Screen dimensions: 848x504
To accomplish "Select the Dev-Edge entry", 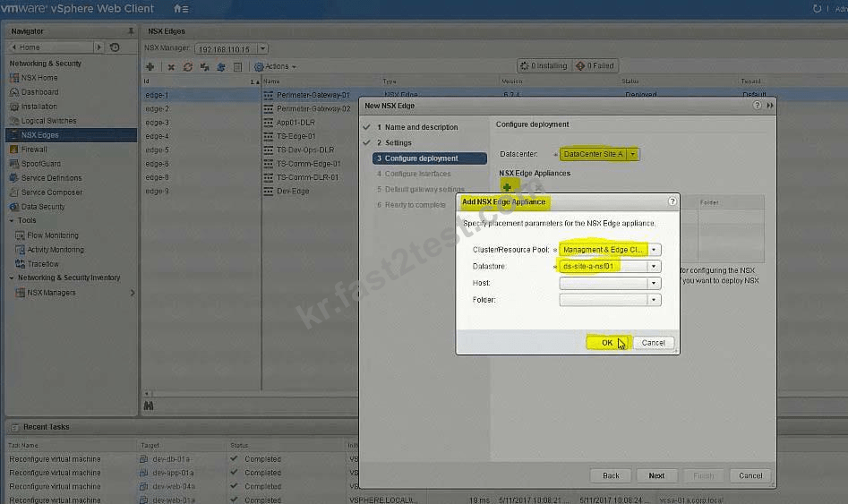I will [x=293, y=192].
